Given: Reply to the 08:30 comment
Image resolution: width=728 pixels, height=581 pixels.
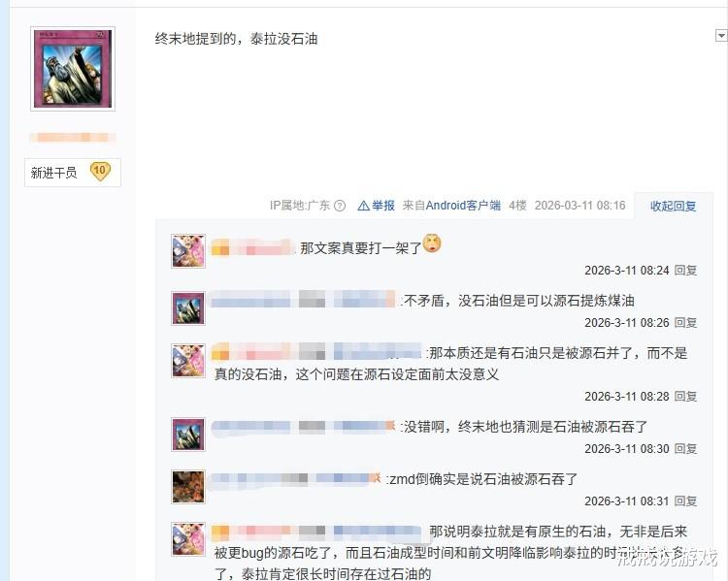Looking at the screenshot, I should pos(685,449).
